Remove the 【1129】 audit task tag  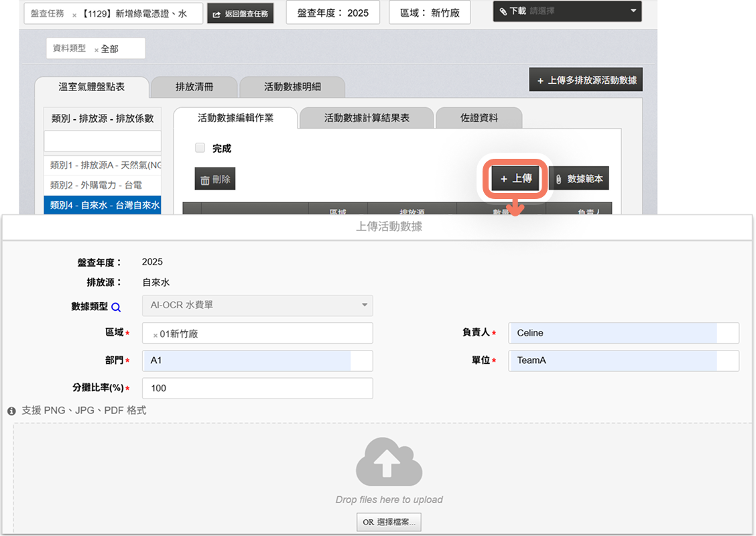pos(74,14)
